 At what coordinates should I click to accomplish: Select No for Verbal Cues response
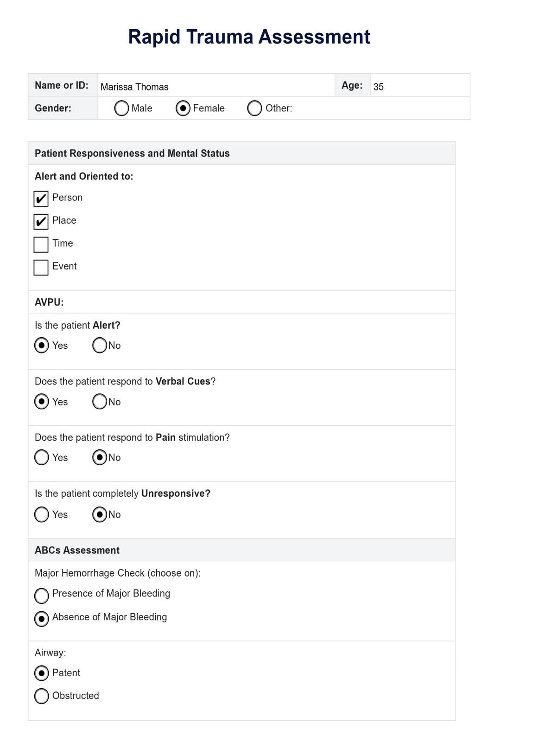(100, 402)
